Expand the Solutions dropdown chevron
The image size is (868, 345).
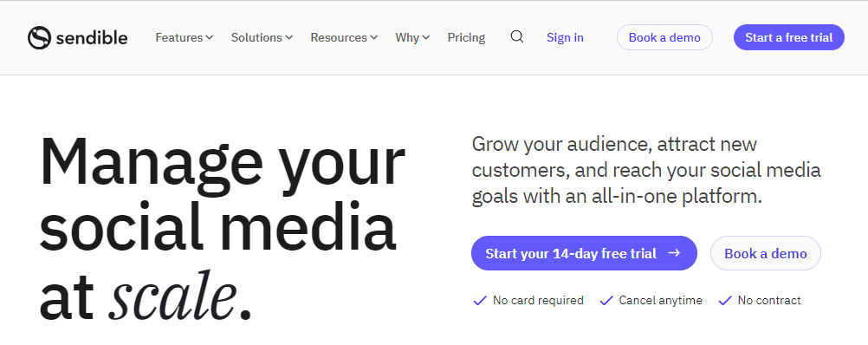(x=289, y=37)
